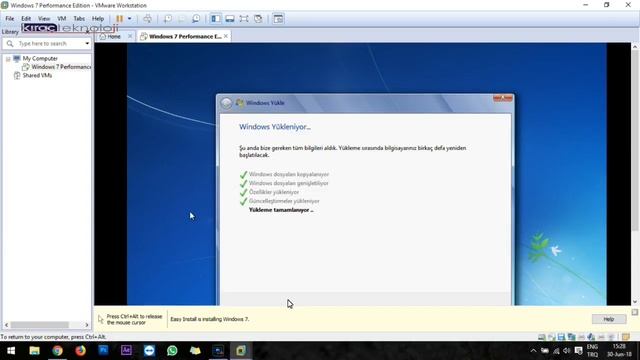The height and width of the screenshot is (360, 640).
Task: Close the Windows Yükle setup dialog
Action: [x=502, y=98]
